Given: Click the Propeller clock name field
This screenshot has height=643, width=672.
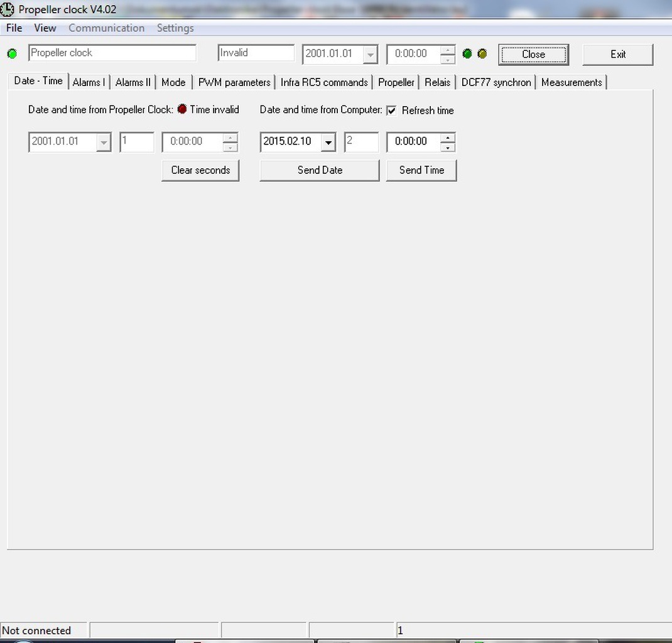Looking at the screenshot, I should [x=112, y=53].
